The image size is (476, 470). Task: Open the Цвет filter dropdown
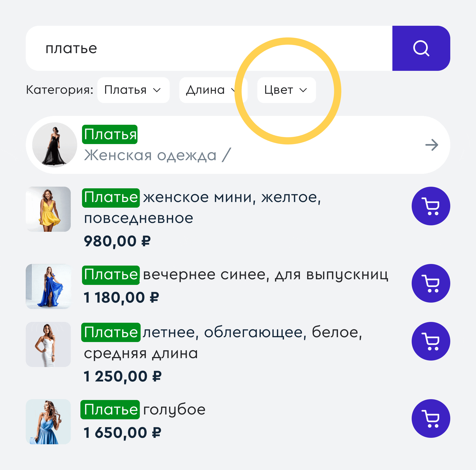286,90
